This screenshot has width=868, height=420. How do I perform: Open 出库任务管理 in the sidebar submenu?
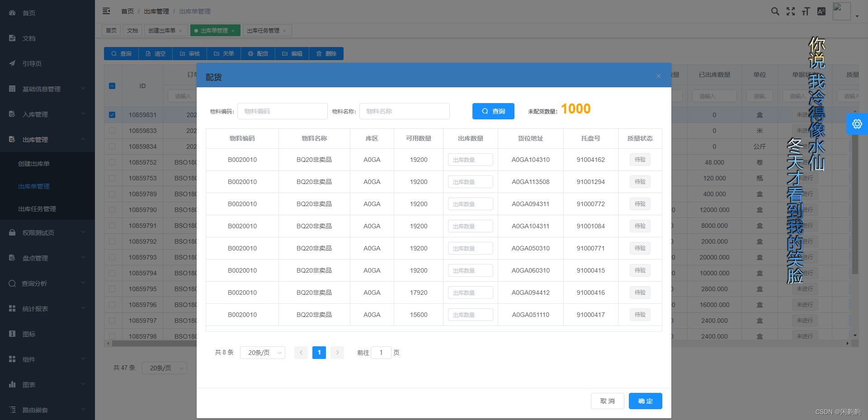pyautogui.click(x=37, y=209)
